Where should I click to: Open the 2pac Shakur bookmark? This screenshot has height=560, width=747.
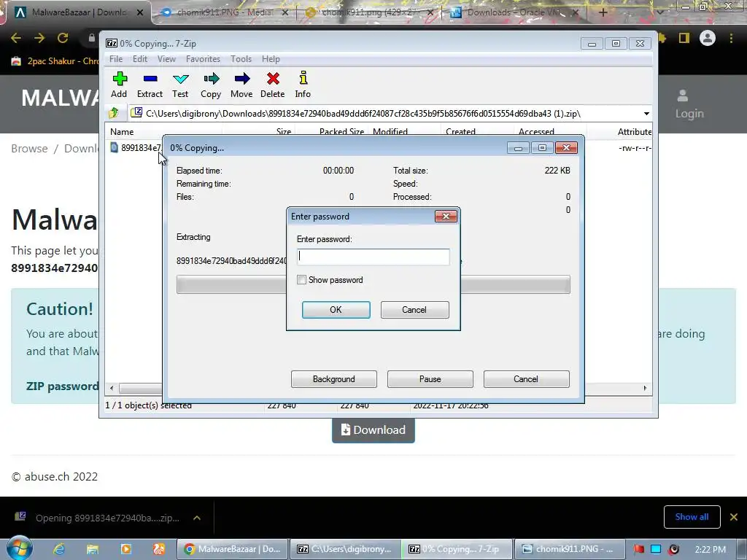tap(55, 61)
